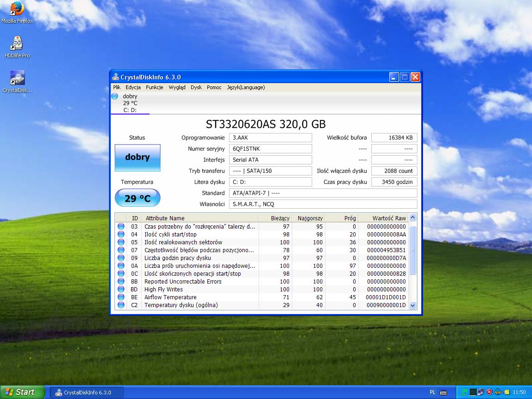The image size is (532, 399).
Task: Open the red security shield tray icon
Action: [489, 392]
